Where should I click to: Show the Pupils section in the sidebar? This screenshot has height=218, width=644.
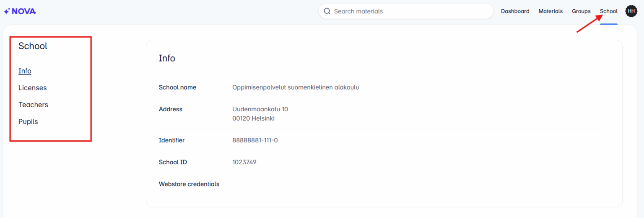pyautogui.click(x=28, y=121)
